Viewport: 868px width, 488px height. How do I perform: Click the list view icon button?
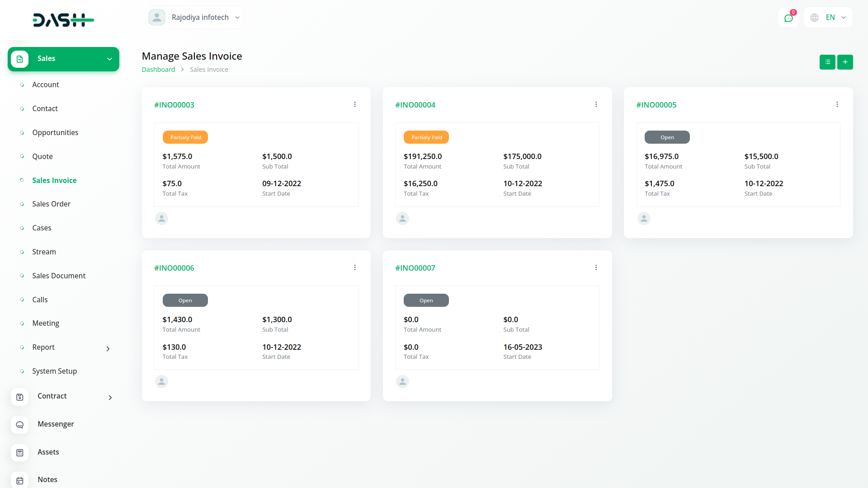(827, 62)
